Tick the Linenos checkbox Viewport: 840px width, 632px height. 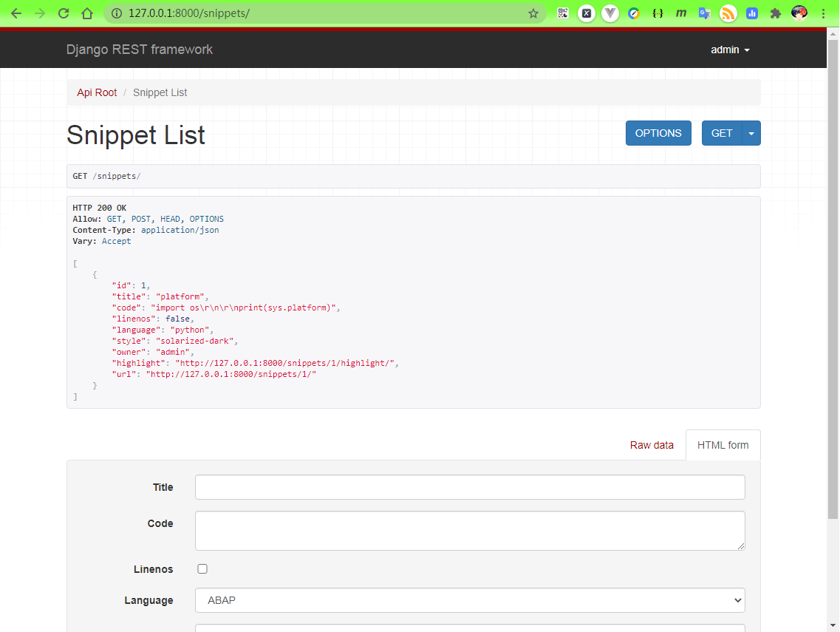[x=202, y=568]
